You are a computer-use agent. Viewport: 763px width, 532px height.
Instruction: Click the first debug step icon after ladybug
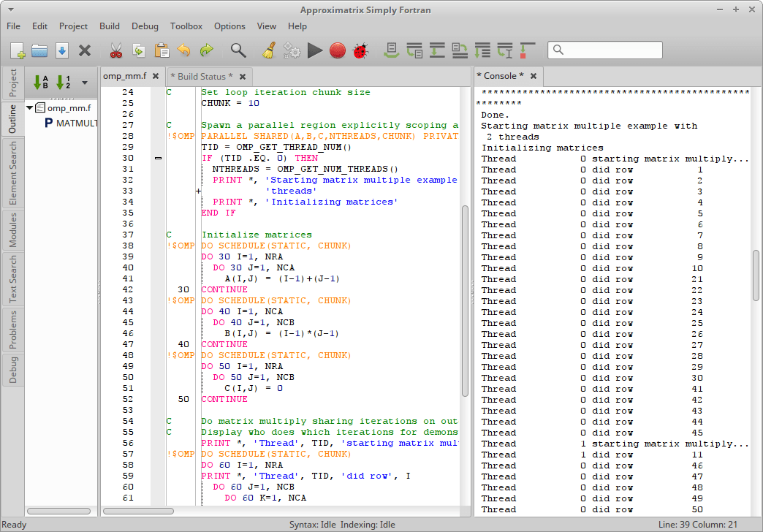tap(392, 50)
